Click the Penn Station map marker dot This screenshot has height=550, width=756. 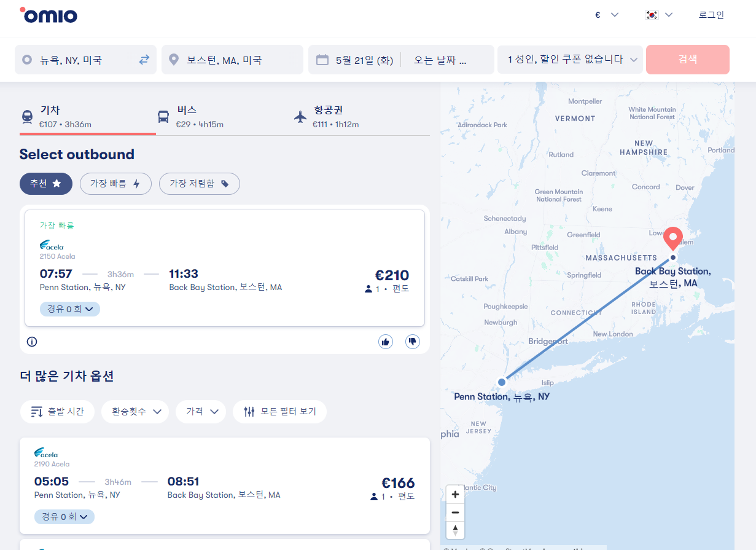point(502,382)
